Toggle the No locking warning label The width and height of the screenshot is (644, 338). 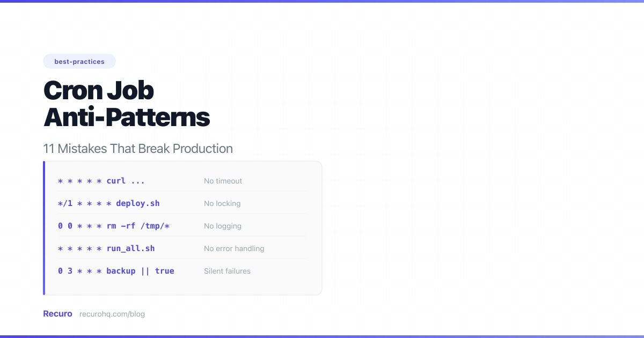(x=222, y=203)
